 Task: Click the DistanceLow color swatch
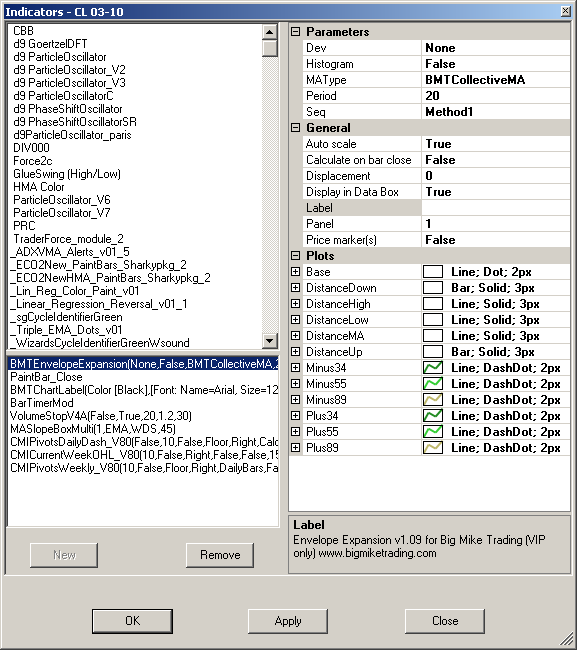pos(433,320)
